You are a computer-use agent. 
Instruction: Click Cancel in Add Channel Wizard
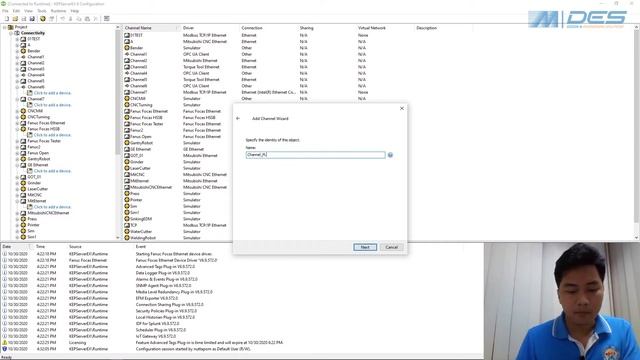tap(391, 247)
